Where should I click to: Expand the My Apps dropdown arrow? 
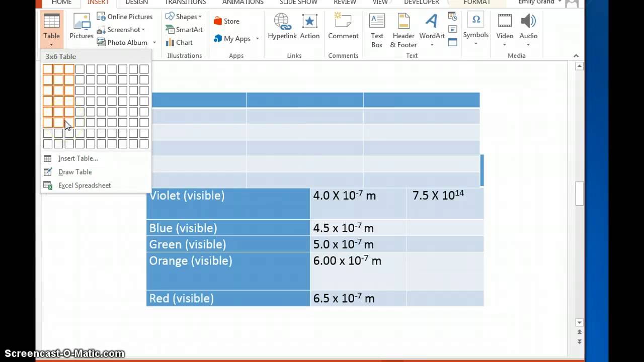point(257,39)
